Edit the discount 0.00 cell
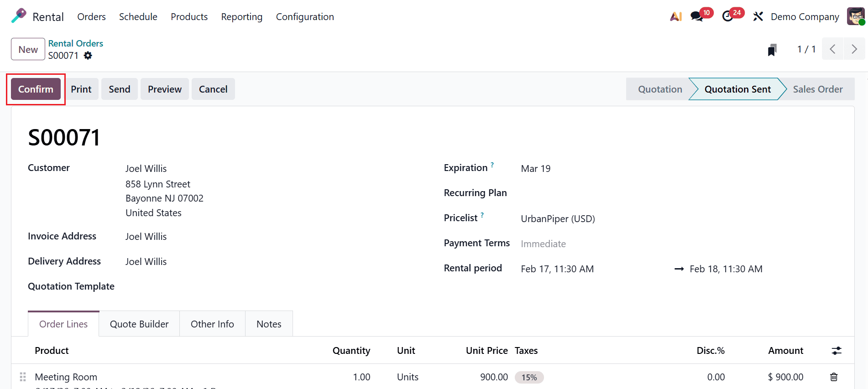 pos(716,377)
